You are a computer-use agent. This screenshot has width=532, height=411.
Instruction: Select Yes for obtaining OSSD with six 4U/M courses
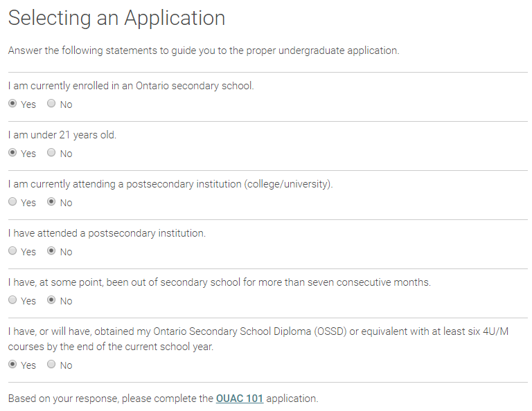12,364
